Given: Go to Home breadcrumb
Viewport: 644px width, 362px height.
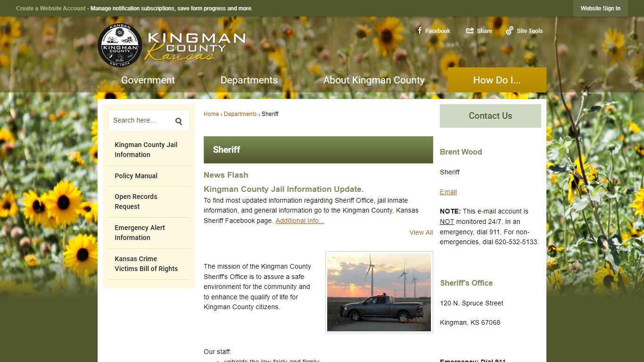Looking at the screenshot, I should (x=211, y=114).
